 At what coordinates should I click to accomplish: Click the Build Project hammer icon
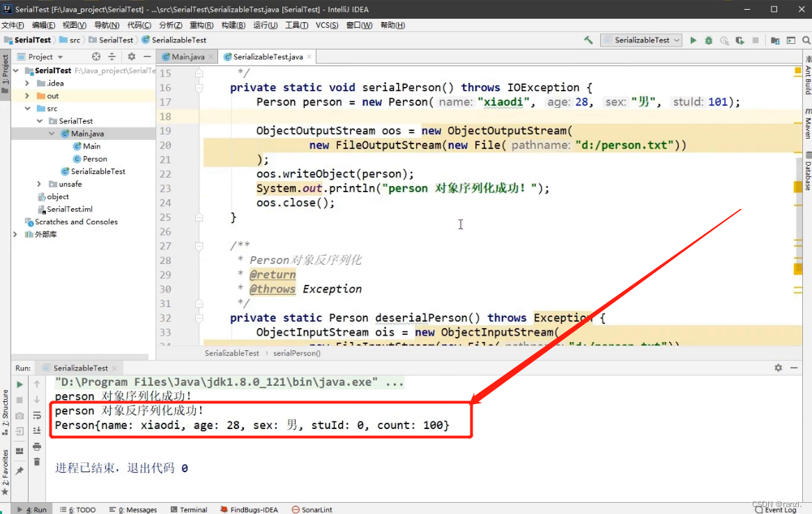[x=588, y=40]
